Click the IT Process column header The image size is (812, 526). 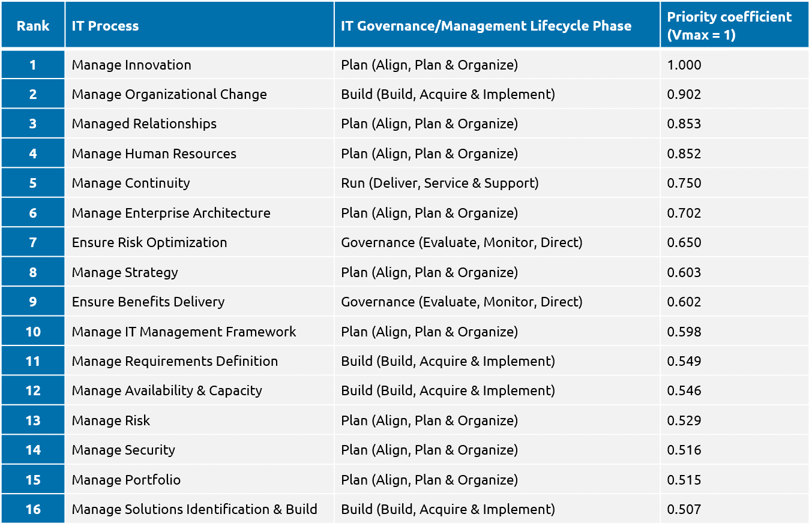click(x=105, y=26)
